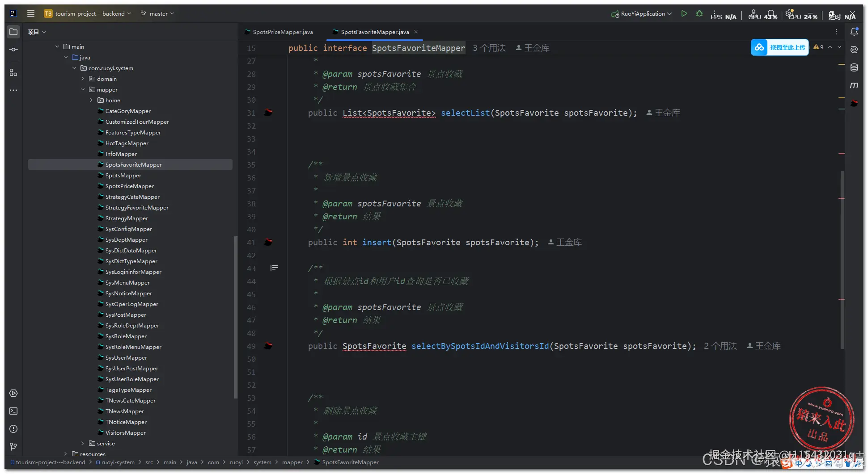Show more tool windows ellipsis
The image size is (868, 474).
click(13, 90)
